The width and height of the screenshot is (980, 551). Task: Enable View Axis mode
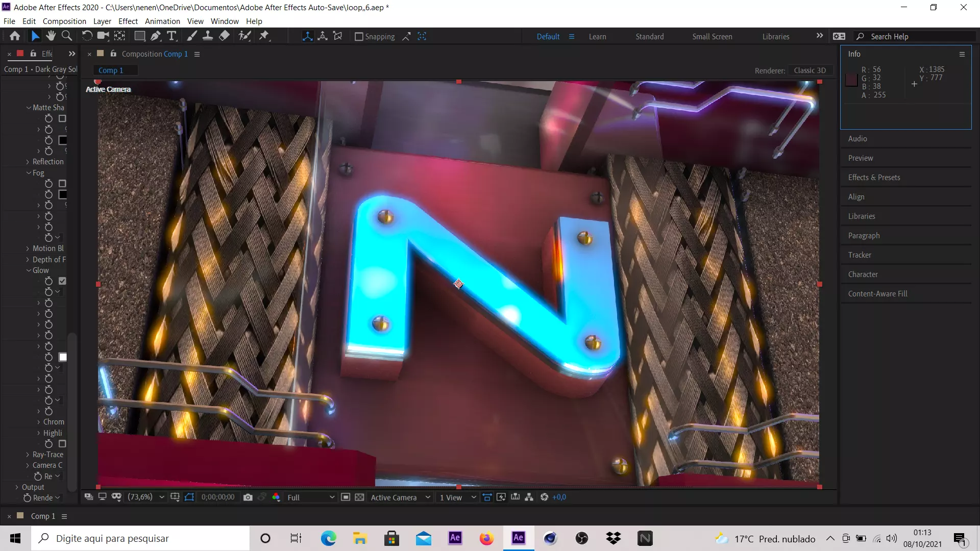tap(337, 36)
